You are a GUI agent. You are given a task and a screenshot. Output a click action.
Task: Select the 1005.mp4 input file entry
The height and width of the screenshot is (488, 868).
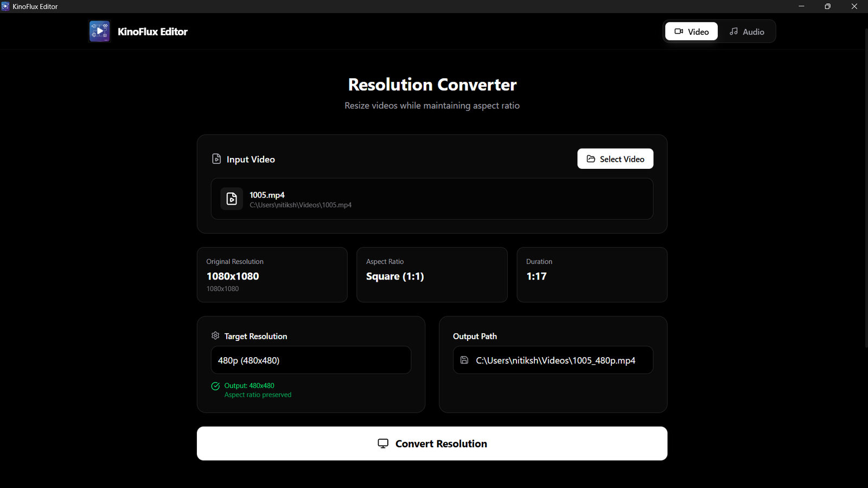432,199
